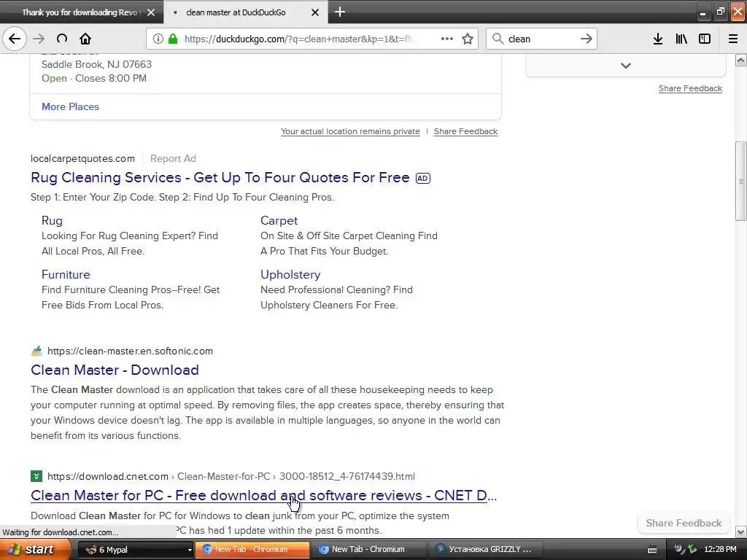
Task: Click the first system tray icon
Action: coord(679,550)
